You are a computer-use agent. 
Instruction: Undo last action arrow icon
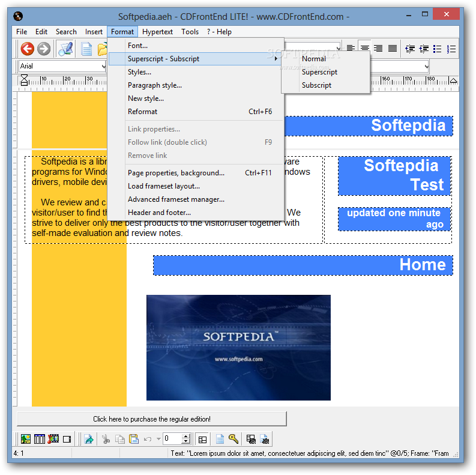pyautogui.click(x=148, y=439)
